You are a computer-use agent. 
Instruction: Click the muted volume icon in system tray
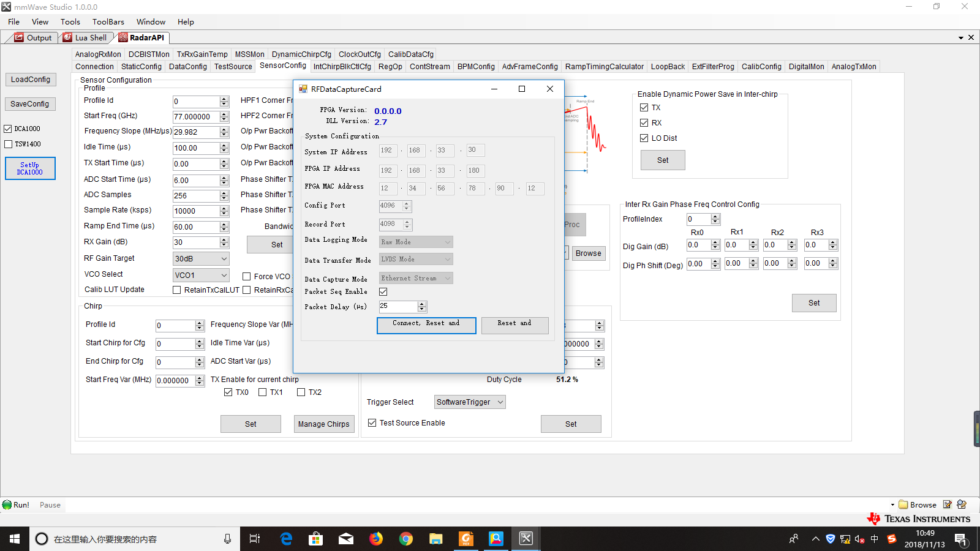860,539
